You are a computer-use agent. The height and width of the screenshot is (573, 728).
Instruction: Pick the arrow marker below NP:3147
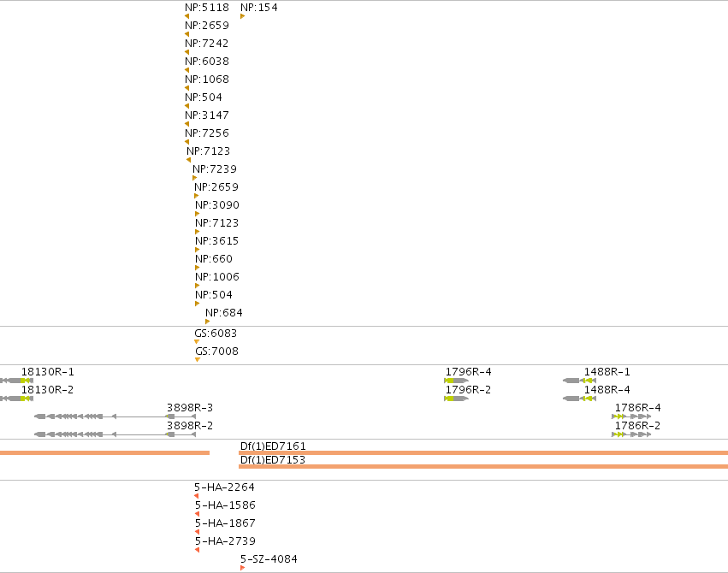coord(187,124)
